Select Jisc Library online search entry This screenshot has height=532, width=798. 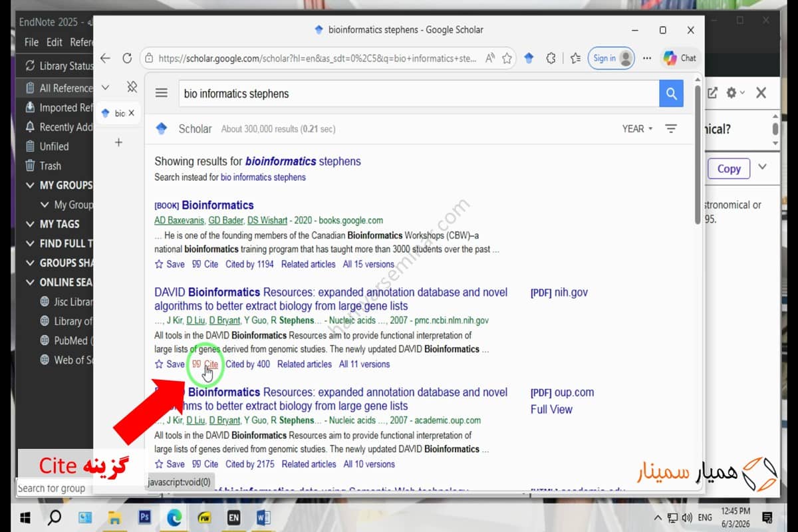coord(65,301)
